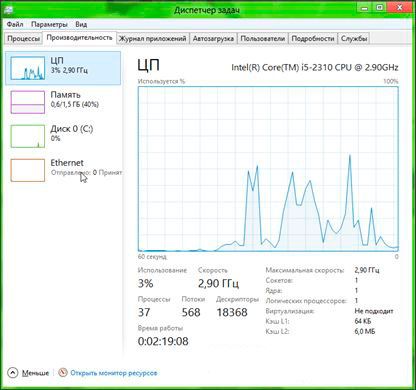Open the Вид menu
Viewport: 416px width, 390px height.
pyautogui.click(x=81, y=24)
